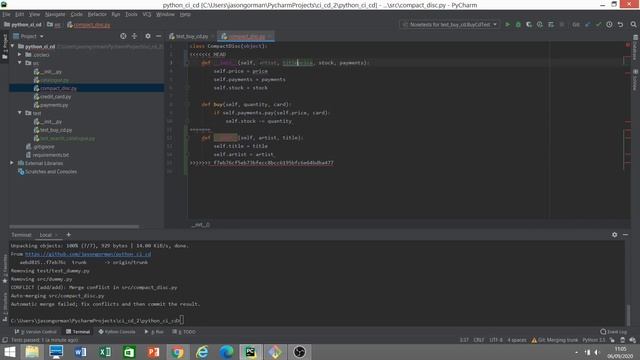This screenshot has height=360, width=640.
Task: Launch Word from the taskbar
Action: click(80, 352)
